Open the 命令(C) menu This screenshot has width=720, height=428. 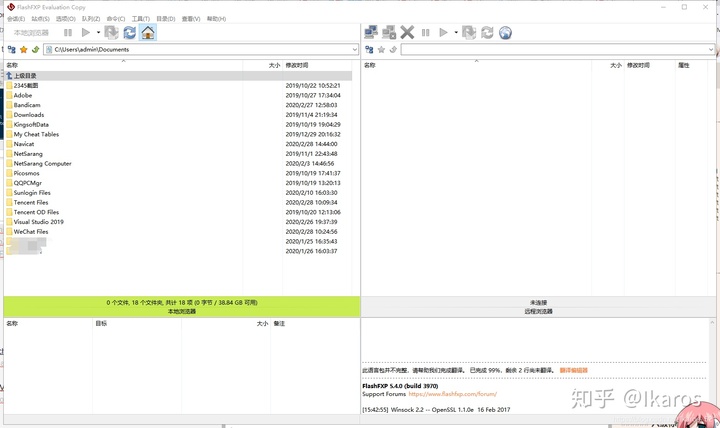116,19
